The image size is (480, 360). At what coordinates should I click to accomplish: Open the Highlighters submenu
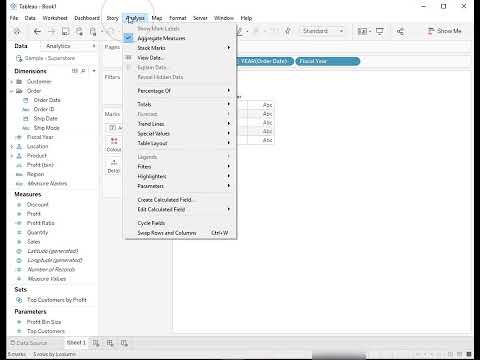[x=180, y=176]
